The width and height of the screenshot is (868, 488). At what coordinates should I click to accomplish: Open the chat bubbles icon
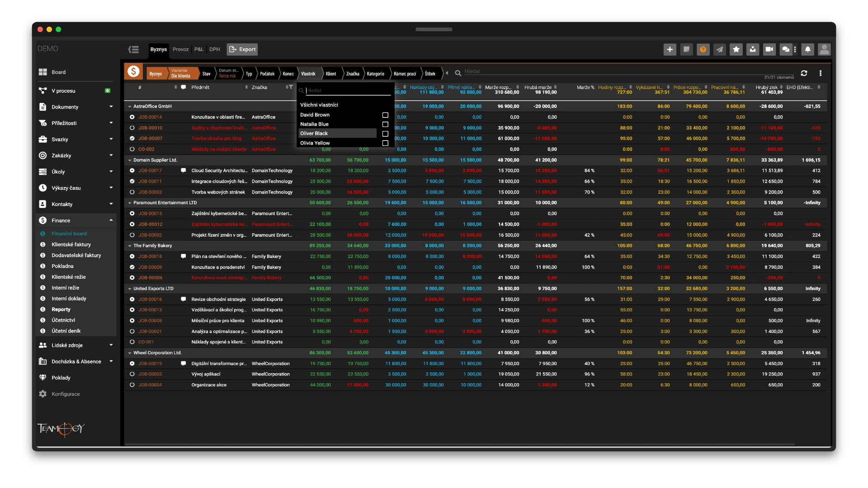[786, 49]
